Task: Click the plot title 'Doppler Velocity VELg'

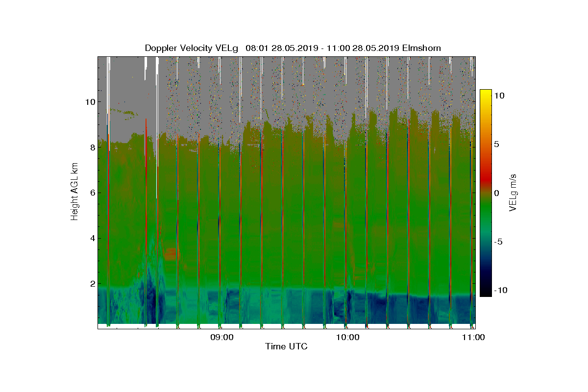Action: [x=192, y=48]
